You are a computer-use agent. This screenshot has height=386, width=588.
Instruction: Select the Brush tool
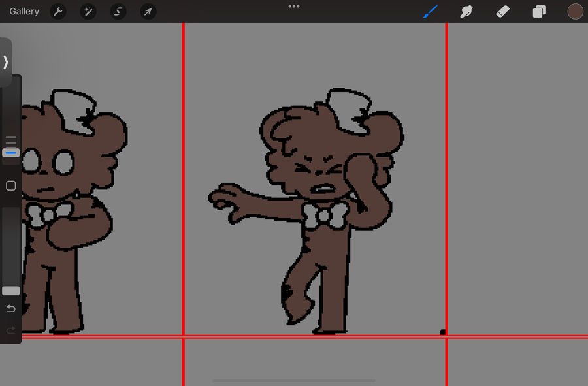(430, 12)
